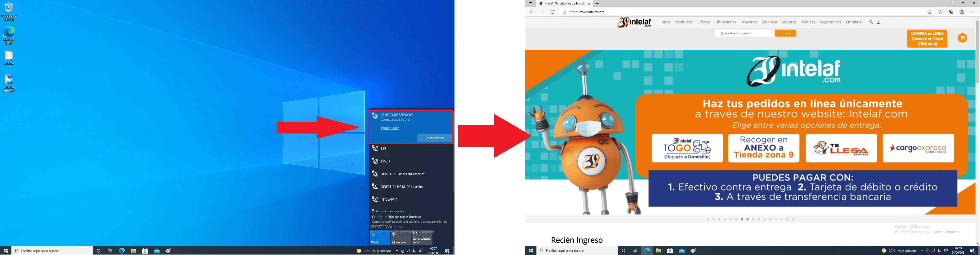Open the Ubicaciones menu item

click(x=726, y=22)
